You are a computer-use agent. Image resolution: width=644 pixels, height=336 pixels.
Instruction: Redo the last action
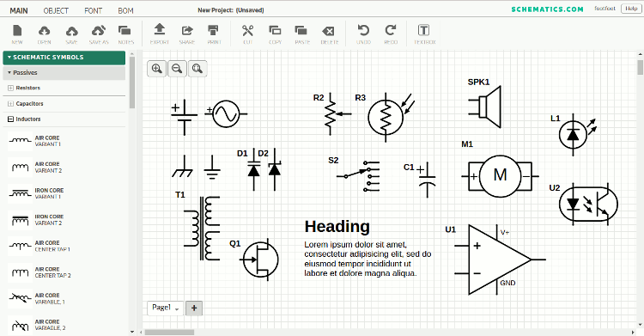click(391, 34)
